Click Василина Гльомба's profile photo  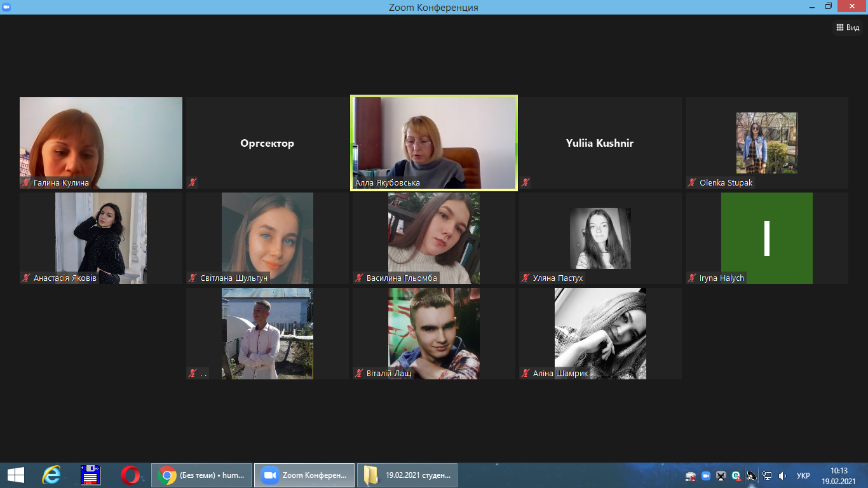pos(434,238)
